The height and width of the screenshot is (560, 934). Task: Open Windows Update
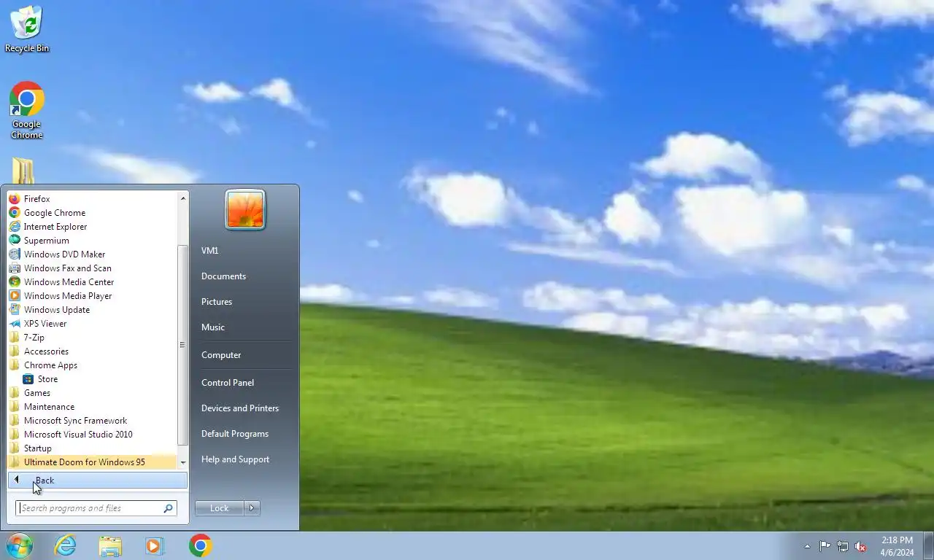[x=92, y=309]
